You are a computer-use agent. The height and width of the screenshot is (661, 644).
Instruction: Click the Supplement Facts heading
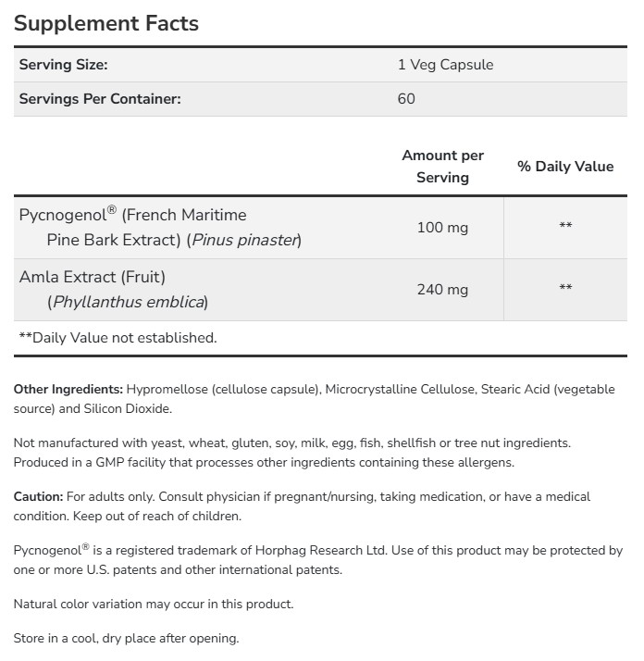click(x=106, y=23)
